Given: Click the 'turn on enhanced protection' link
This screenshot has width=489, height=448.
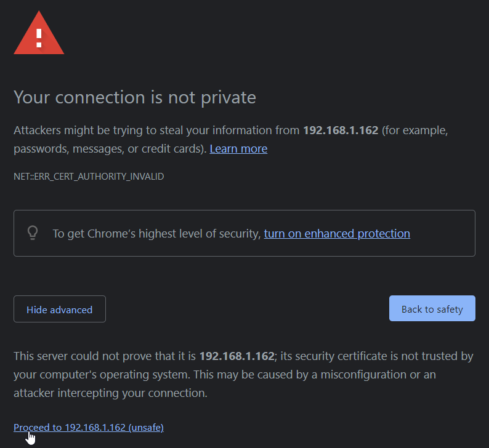Looking at the screenshot, I should click(x=337, y=234).
